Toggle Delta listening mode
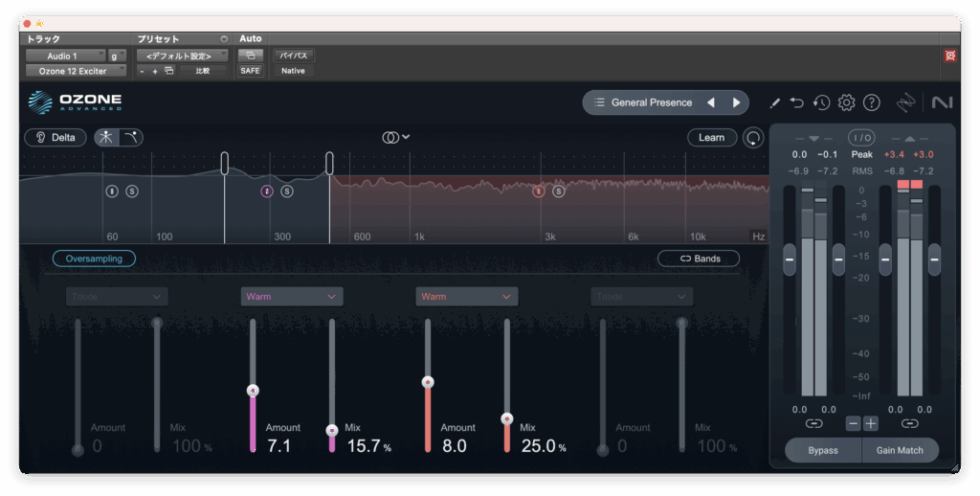The width and height of the screenshot is (980, 496). click(56, 137)
